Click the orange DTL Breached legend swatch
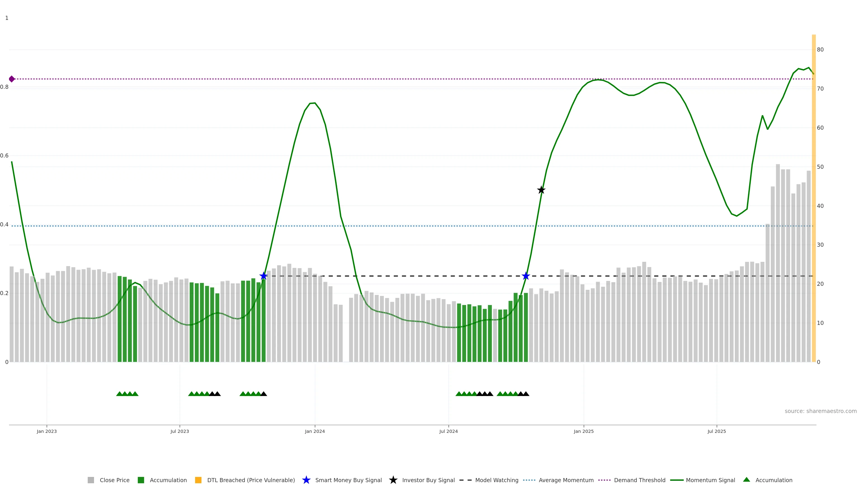Image resolution: width=868 pixels, height=488 pixels. 198,480
